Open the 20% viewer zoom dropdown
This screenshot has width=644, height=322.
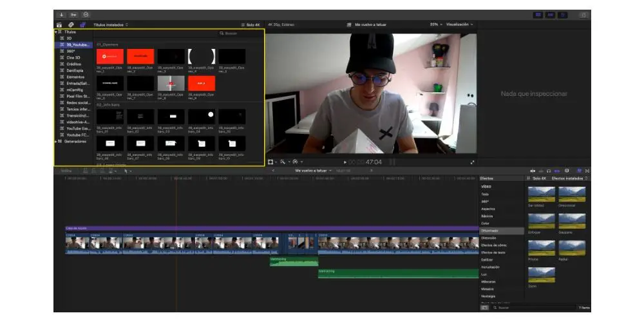(435, 24)
